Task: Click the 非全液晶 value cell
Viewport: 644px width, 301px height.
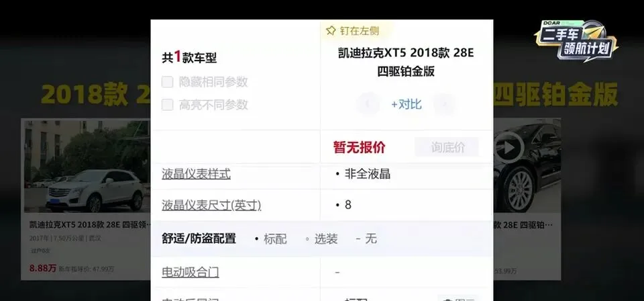Action: pos(368,174)
